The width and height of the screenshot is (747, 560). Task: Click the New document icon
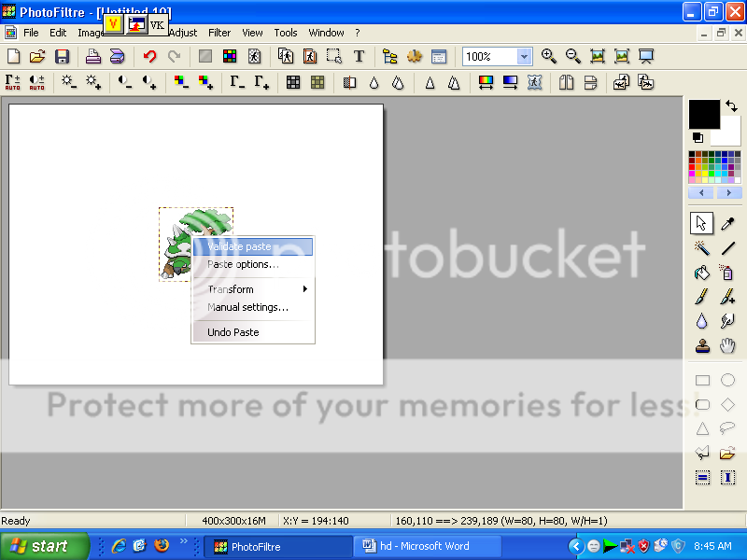pos(14,56)
